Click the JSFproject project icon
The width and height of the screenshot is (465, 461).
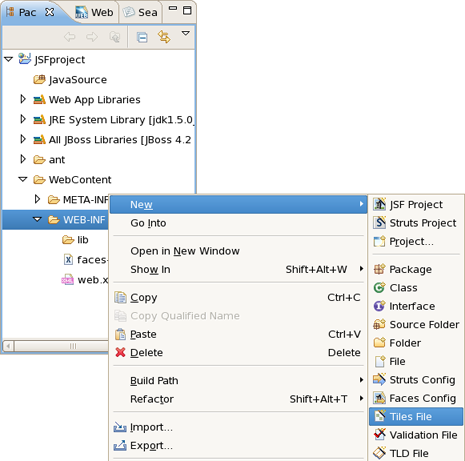[25, 59]
